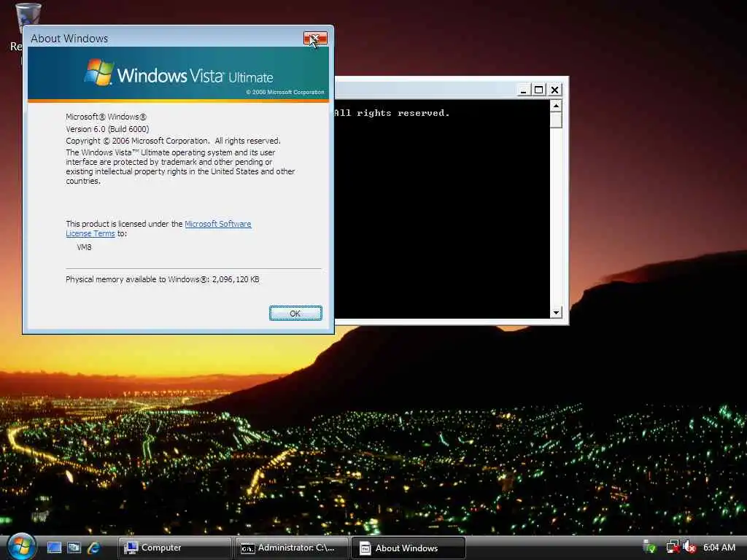747x560 pixels.
Task: Click 'Physical memory available to Windows' line
Action: 163,279
